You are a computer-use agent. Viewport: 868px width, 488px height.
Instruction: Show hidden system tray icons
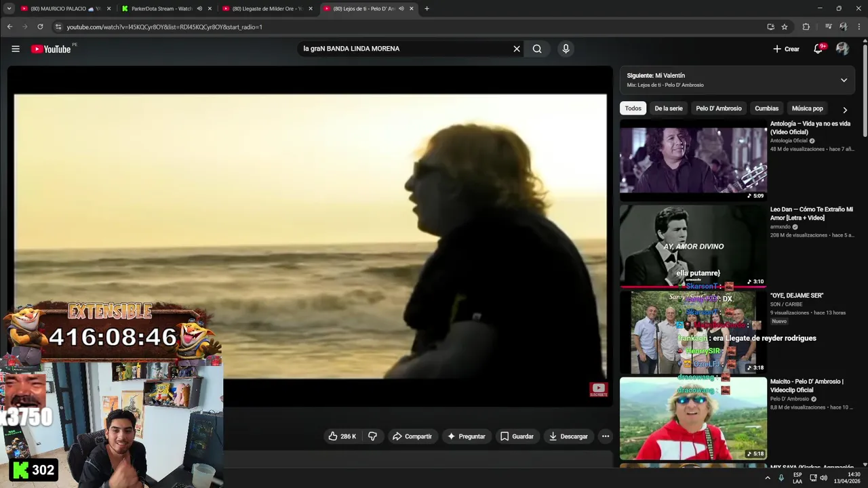tap(768, 478)
